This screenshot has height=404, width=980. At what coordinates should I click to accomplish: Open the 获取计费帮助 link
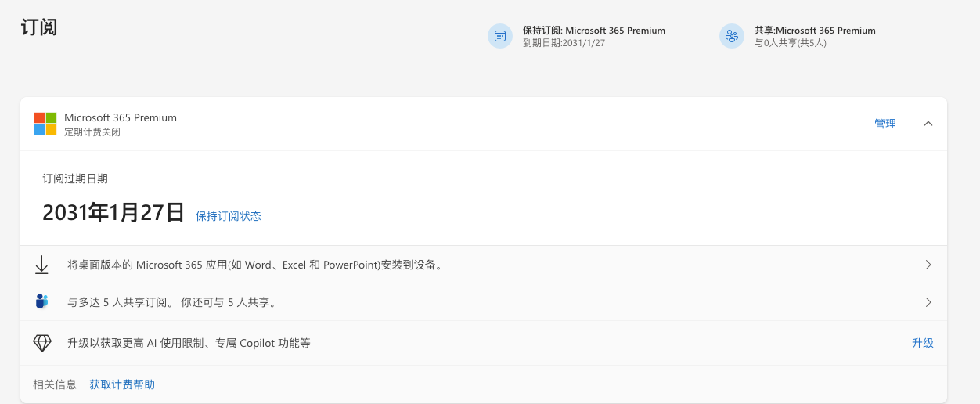click(x=122, y=384)
